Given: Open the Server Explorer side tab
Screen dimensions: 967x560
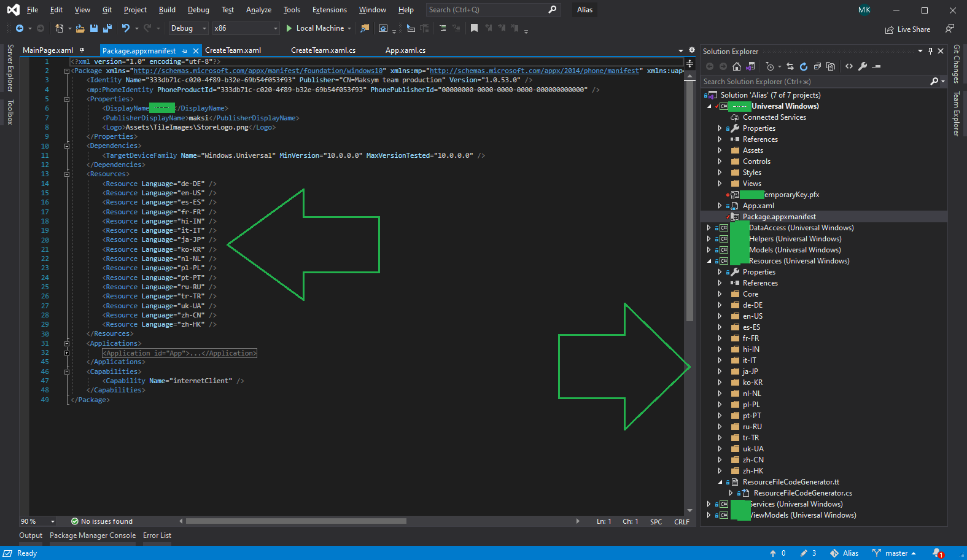Looking at the screenshot, I should point(10,68).
